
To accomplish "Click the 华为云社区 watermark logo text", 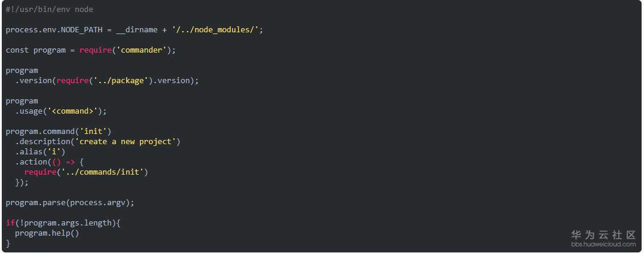I will coord(603,234).
